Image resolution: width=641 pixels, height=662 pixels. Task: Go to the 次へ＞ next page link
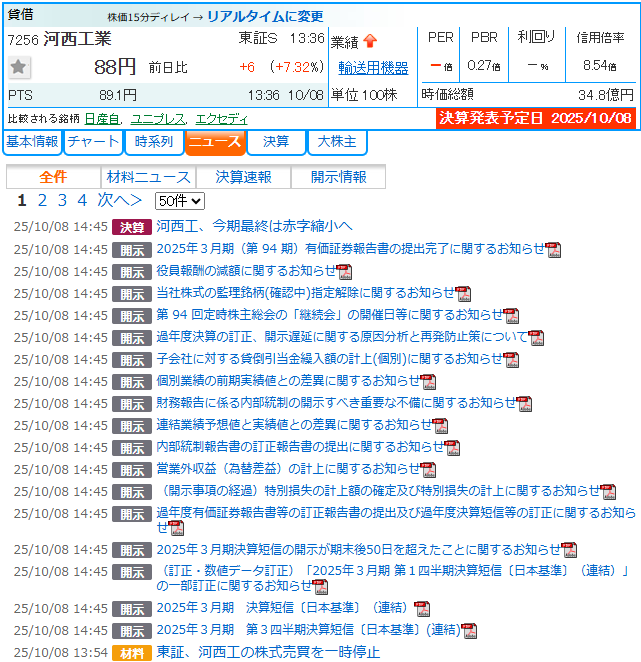119,201
